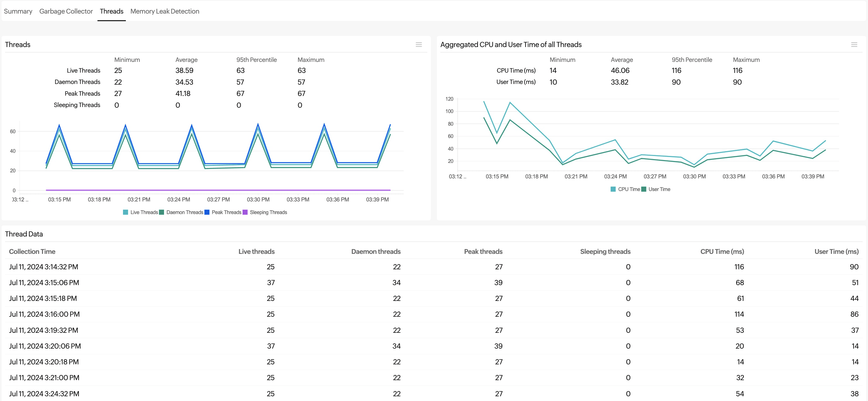
Task: Go to the Memory Leak Detection tab
Action: [164, 11]
